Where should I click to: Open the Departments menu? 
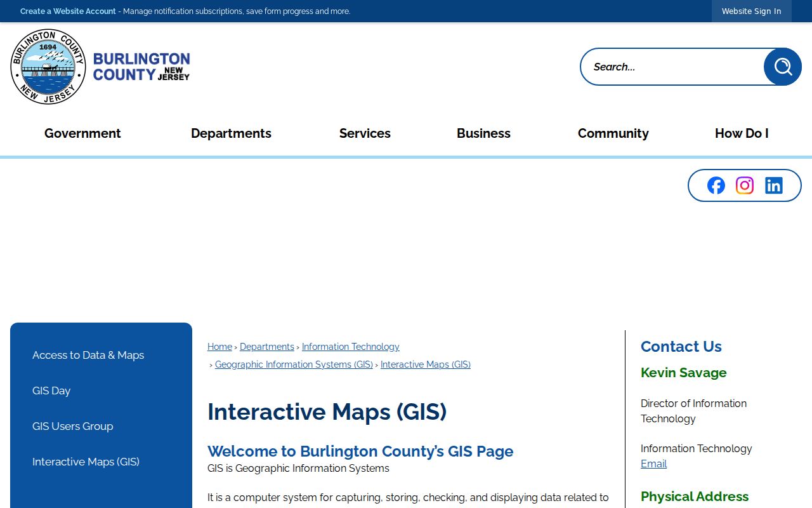231,133
